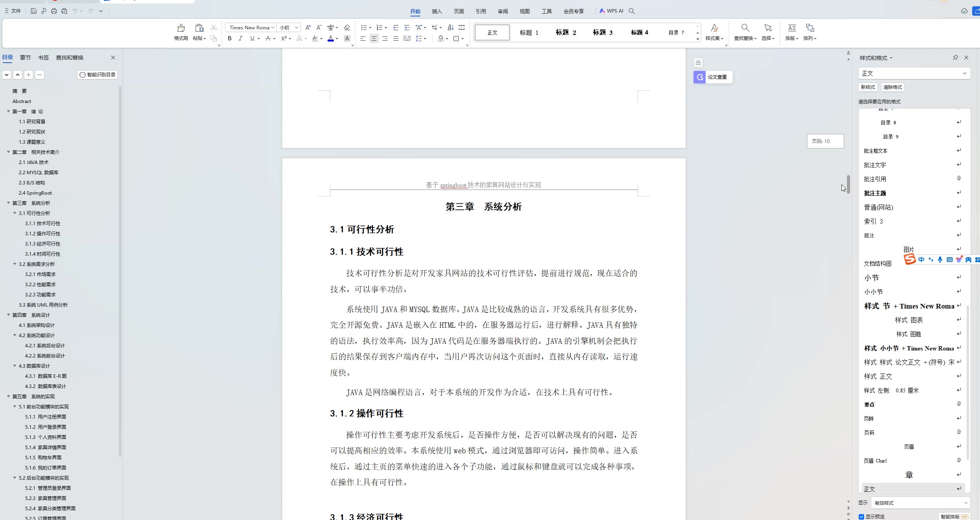Click the Styles set (样式集) icon

[714, 28]
